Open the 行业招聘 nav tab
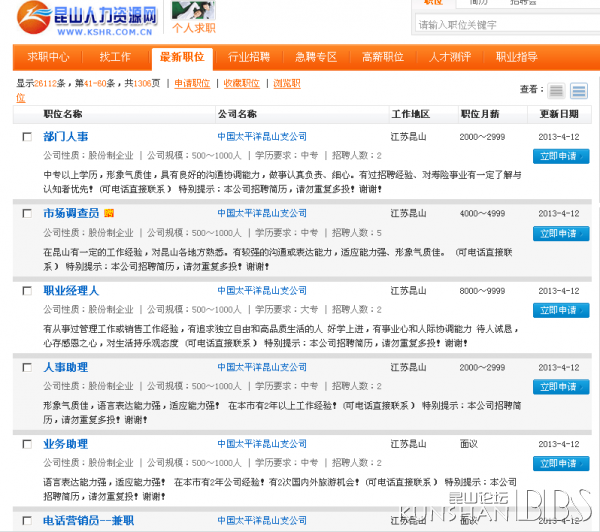The width and height of the screenshot is (600, 532). tap(249, 57)
